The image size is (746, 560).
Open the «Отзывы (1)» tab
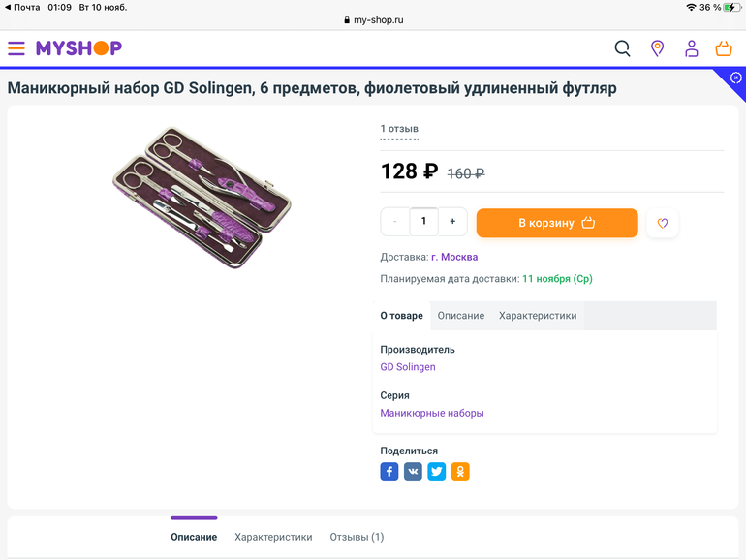click(x=357, y=537)
